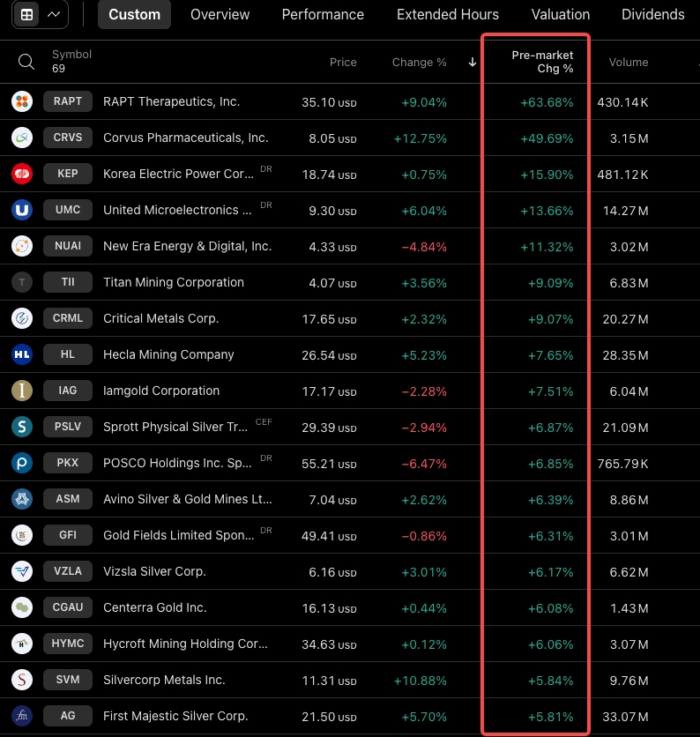The height and width of the screenshot is (737, 700).
Task: Open the AG ticker badge
Action: tap(68, 715)
